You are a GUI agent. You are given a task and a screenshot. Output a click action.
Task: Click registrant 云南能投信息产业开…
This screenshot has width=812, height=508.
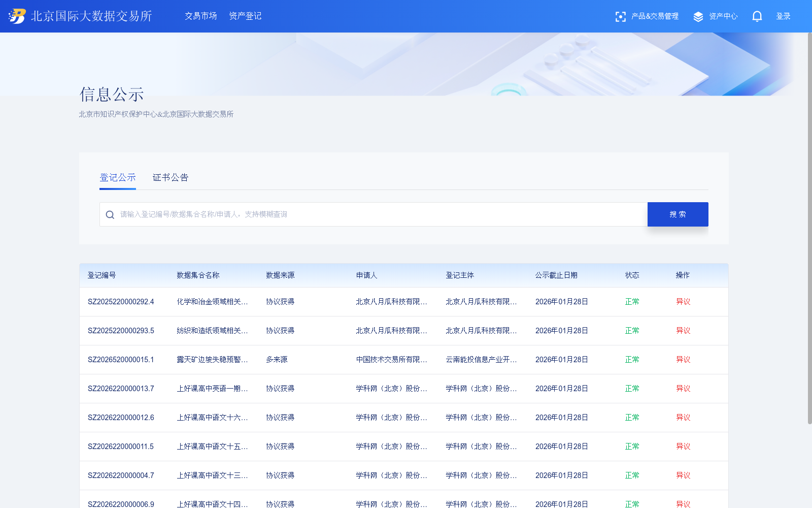(x=481, y=360)
